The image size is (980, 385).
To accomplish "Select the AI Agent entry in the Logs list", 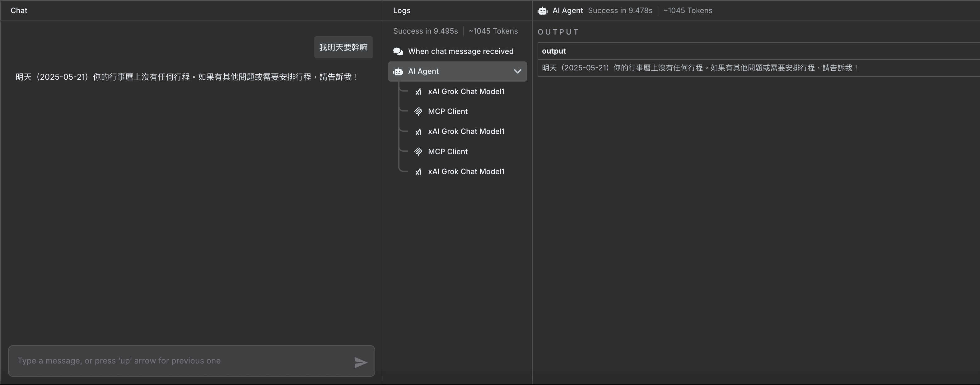I will [x=423, y=72].
